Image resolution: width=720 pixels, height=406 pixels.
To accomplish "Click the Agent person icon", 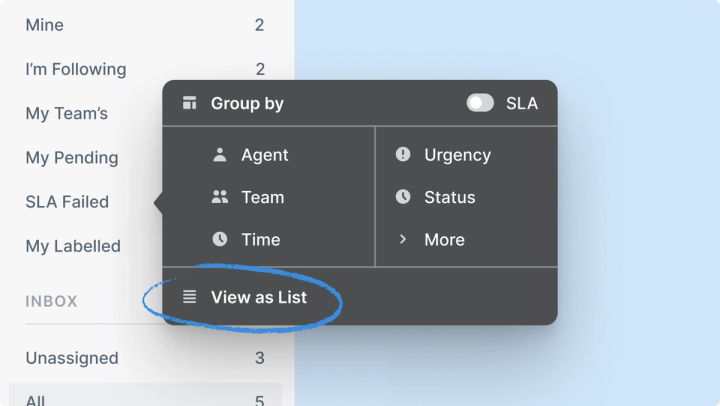I will coord(220,155).
